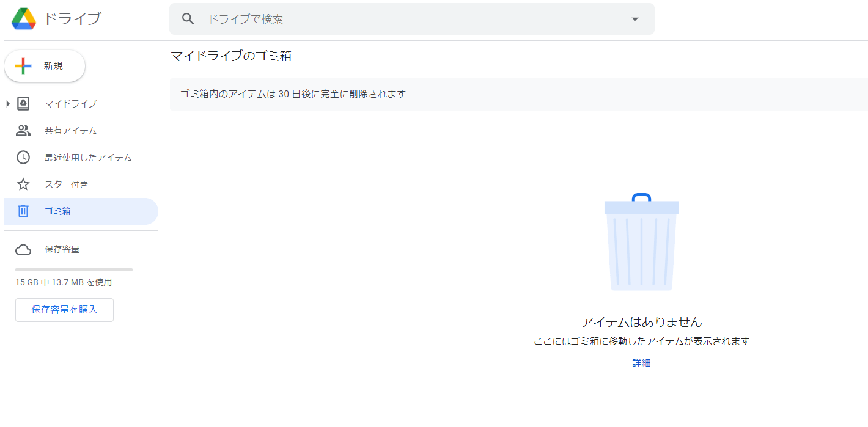868x427 pixels.
Task: Click the trash can icon in sidebar
Action: (23, 211)
